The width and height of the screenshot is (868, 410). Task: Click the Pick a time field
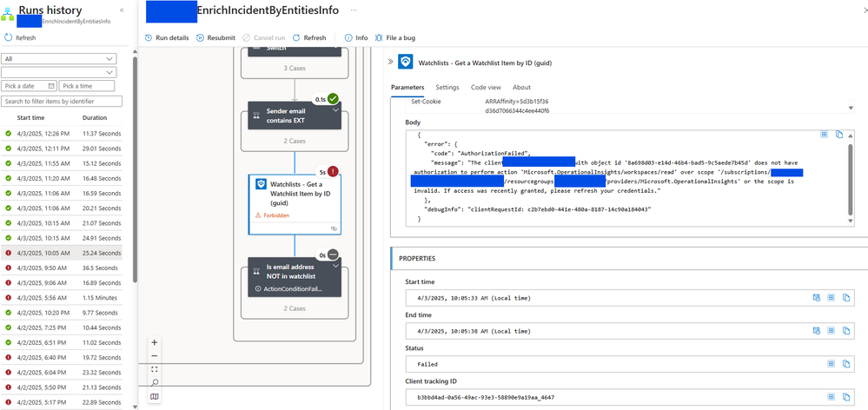point(87,86)
